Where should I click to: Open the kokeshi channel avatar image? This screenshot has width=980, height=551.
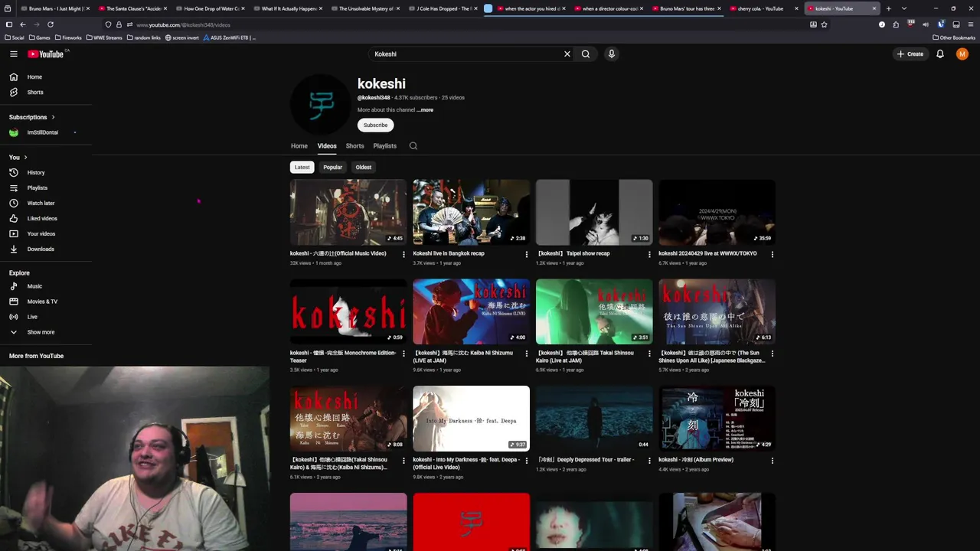321,105
